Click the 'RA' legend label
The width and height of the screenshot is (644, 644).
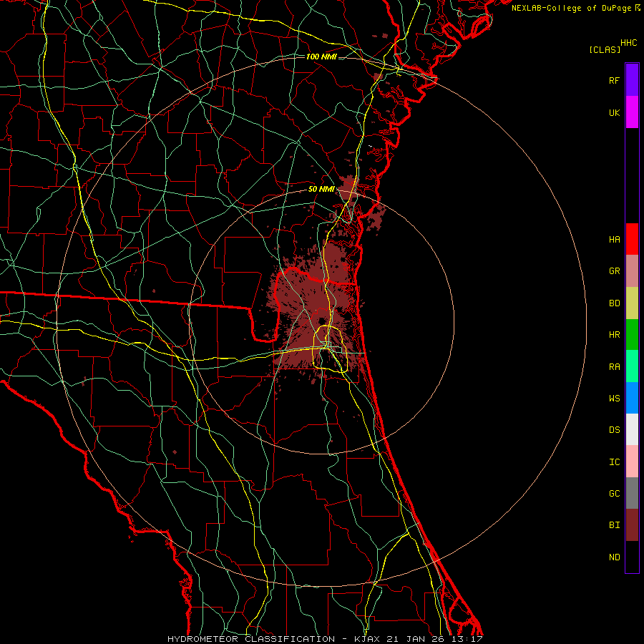coord(614,366)
